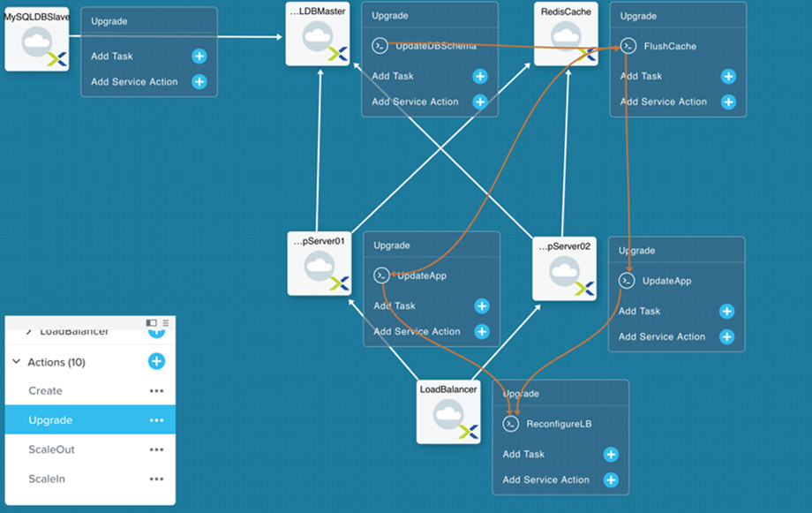Click the plus icon beside Add Task under MySQLDBSlave

199,57
